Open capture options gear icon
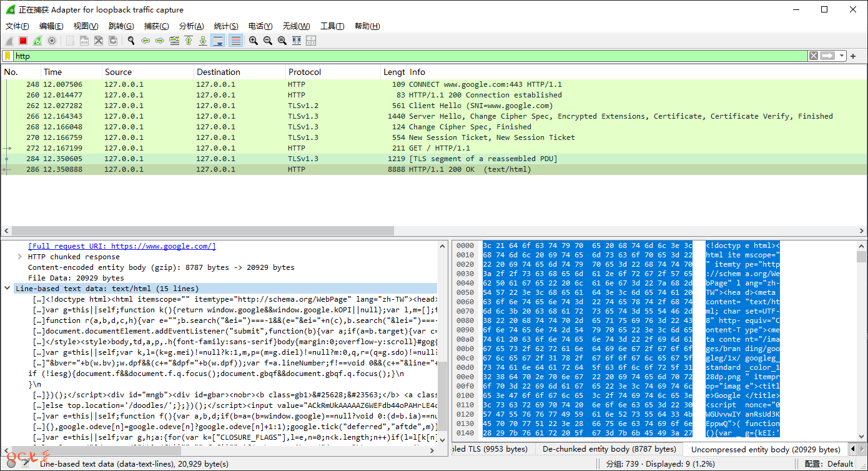 tap(52, 41)
